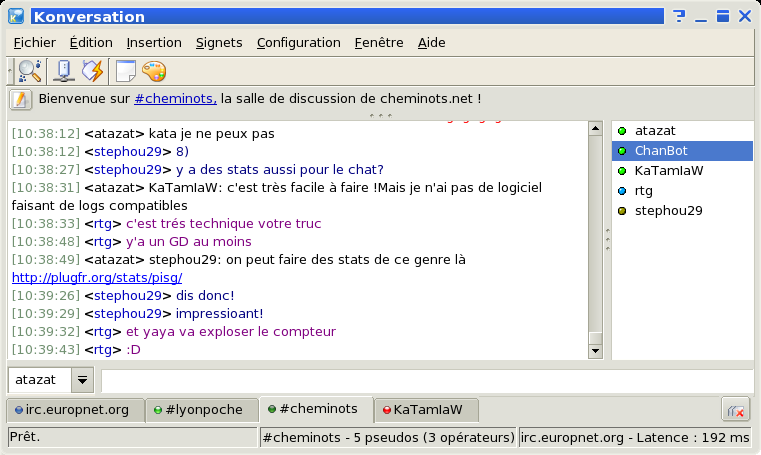Click the edit topic pencil icon
761x455 pixels.
(x=22, y=100)
